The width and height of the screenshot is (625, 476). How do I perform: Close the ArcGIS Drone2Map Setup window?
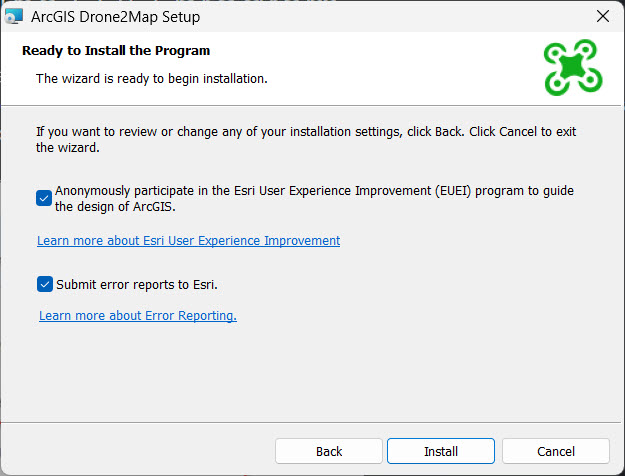pyautogui.click(x=603, y=16)
